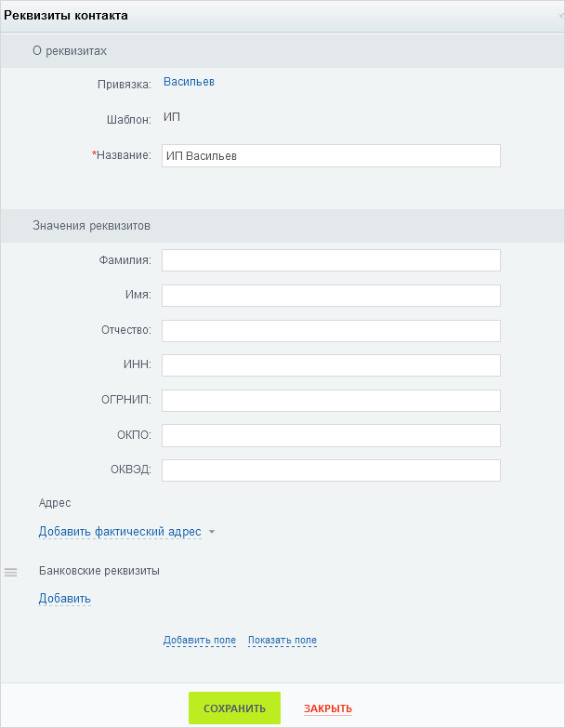Screen dimensions: 565x728
Task: Click the Добавить поле link
Action: pyautogui.click(x=200, y=641)
